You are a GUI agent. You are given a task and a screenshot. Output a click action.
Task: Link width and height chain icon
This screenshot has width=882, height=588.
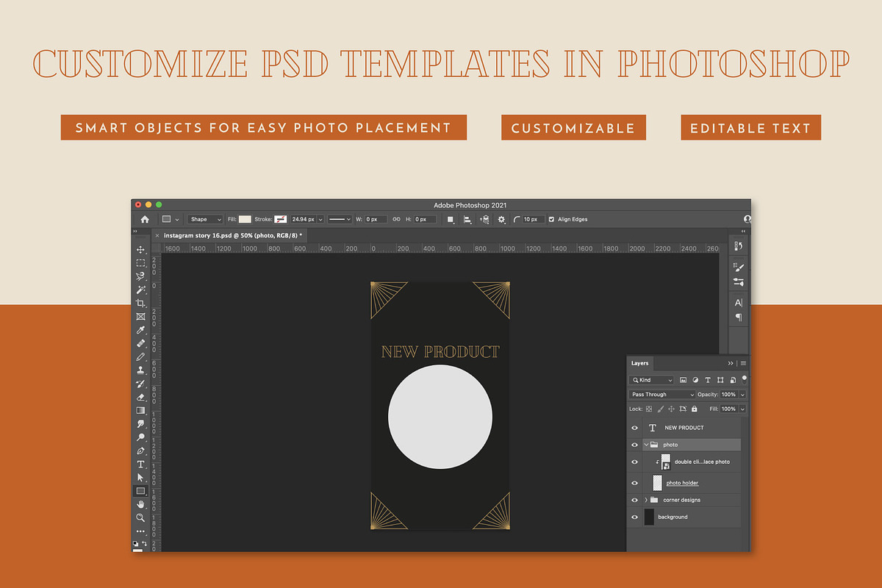tap(396, 219)
